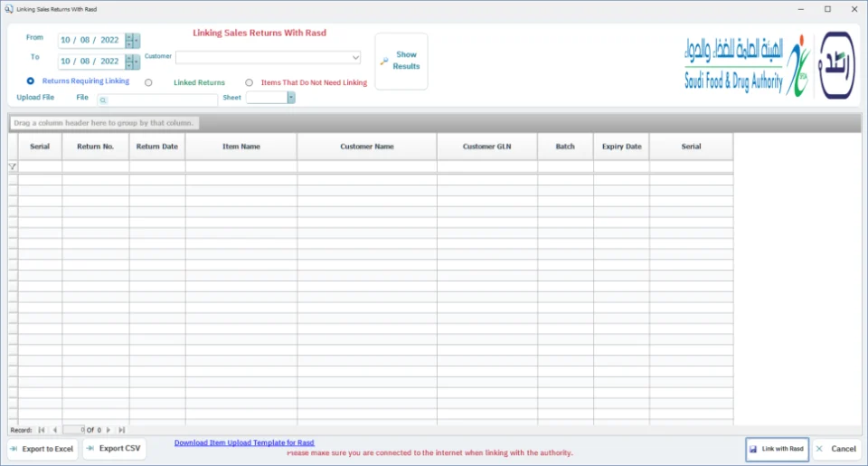Click the file search icon in File field

103,100
